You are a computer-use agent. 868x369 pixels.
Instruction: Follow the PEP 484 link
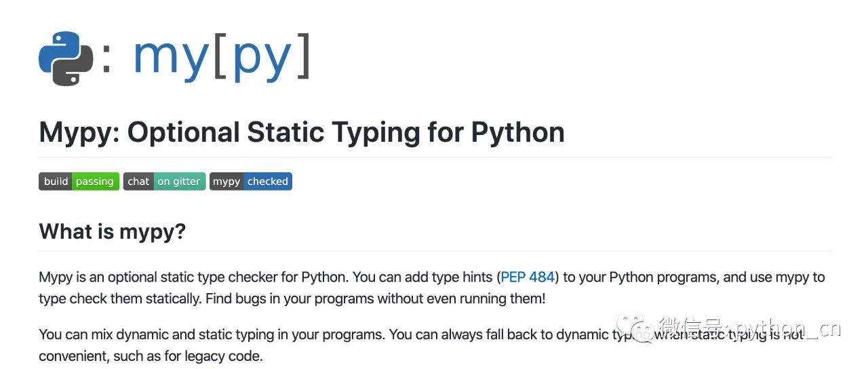coord(528,277)
